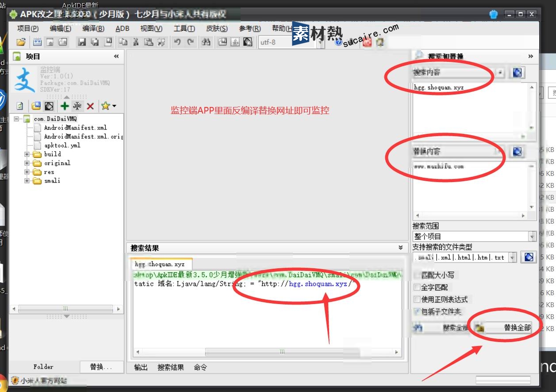Open the 项目(P) menu
Image resolution: width=556 pixels, height=392 pixels.
point(28,28)
